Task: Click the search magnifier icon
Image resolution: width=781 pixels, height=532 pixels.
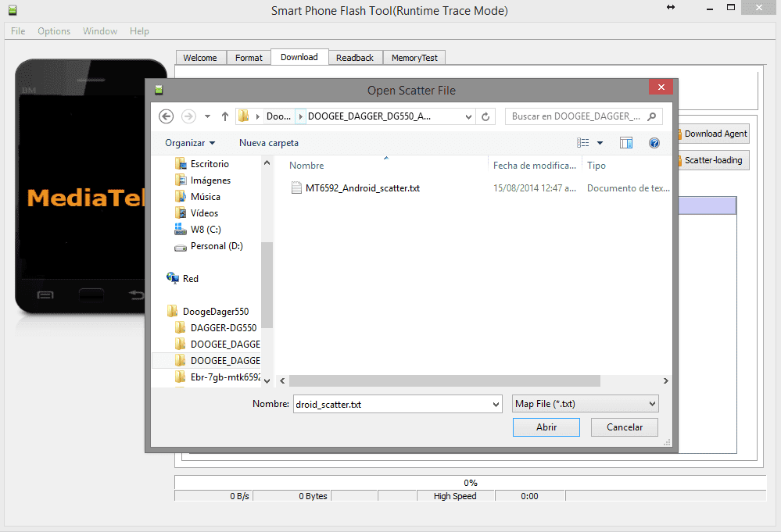Action: coord(651,116)
